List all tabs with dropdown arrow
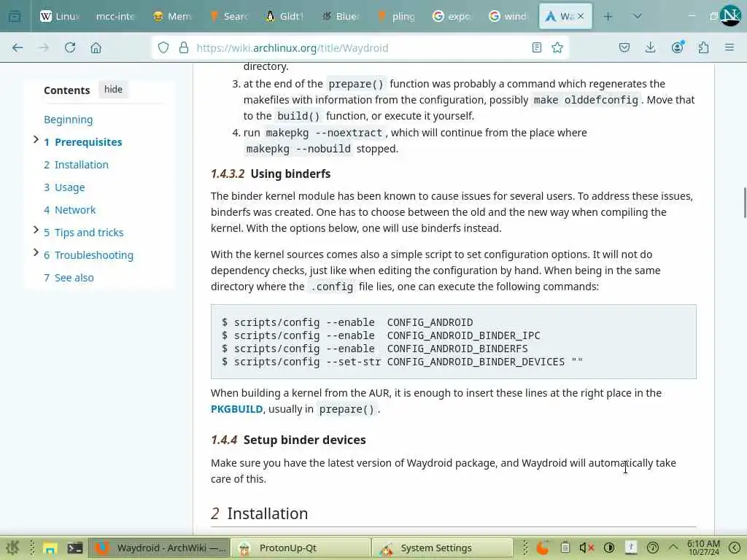 637,17
